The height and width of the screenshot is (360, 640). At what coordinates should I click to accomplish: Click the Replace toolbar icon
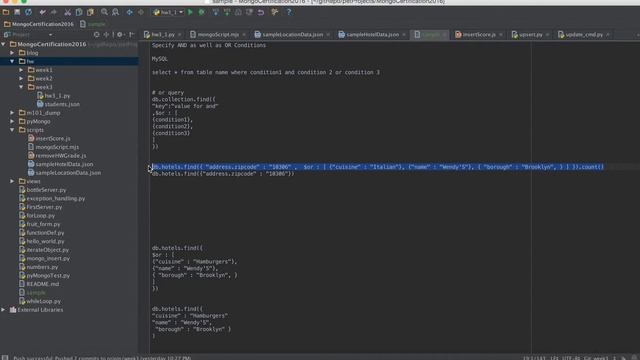[116, 12]
